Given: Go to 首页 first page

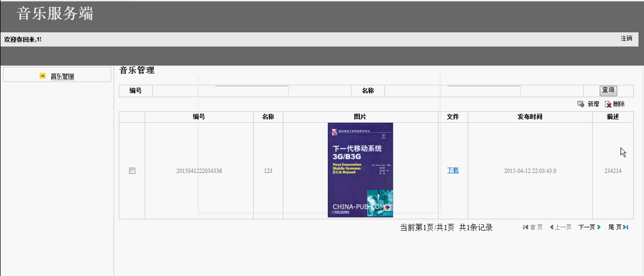Looking at the screenshot, I should click(536, 227).
